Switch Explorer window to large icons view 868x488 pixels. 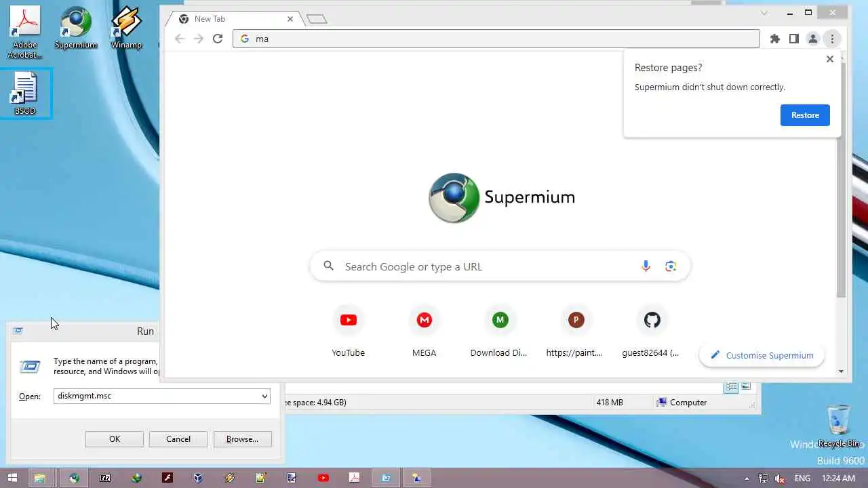(746, 386)
